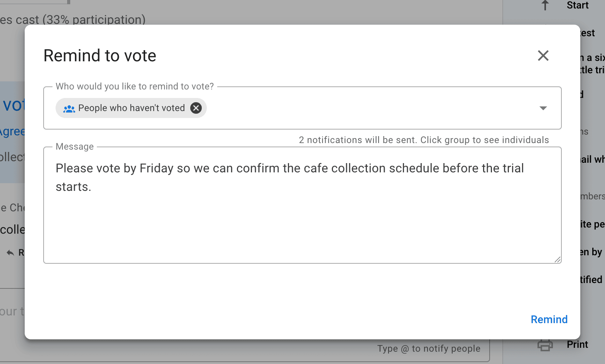Click the group icon in the recipient chip
The width and height of the screenshot is (605, 364).
click(x=69, y=108)
